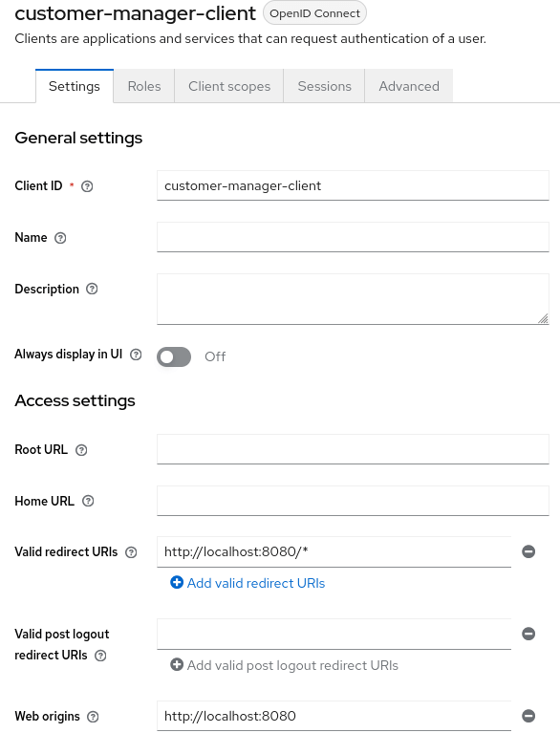This screenshot has height=733, width=560.
Task: Show help for Valid redirect URIs
Action: click(131, 552)
